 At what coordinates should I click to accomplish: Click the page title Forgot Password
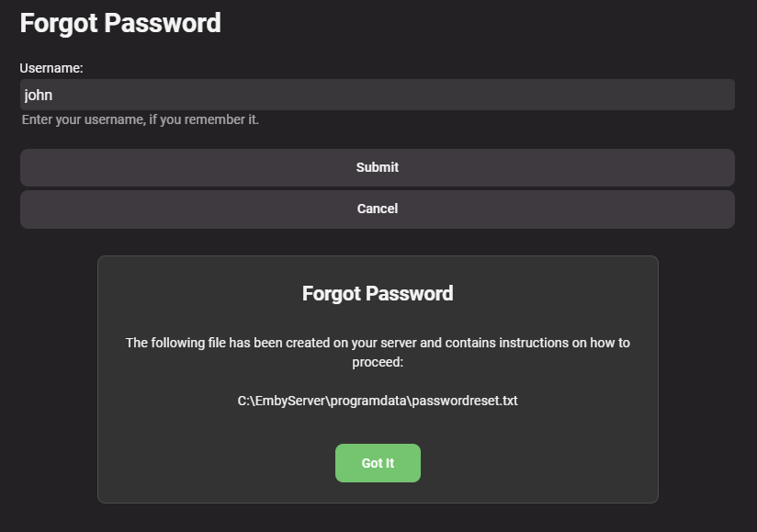click(x=120, y=23)
